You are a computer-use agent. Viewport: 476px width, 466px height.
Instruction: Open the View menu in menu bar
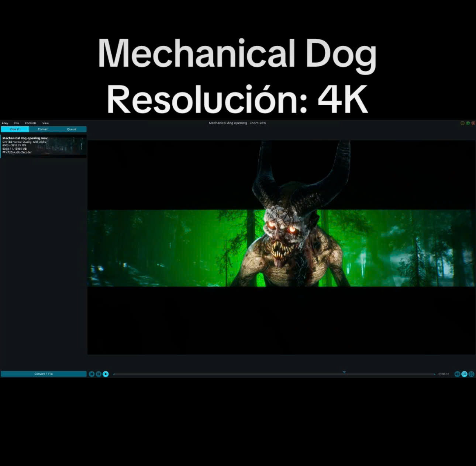(45, 123)
